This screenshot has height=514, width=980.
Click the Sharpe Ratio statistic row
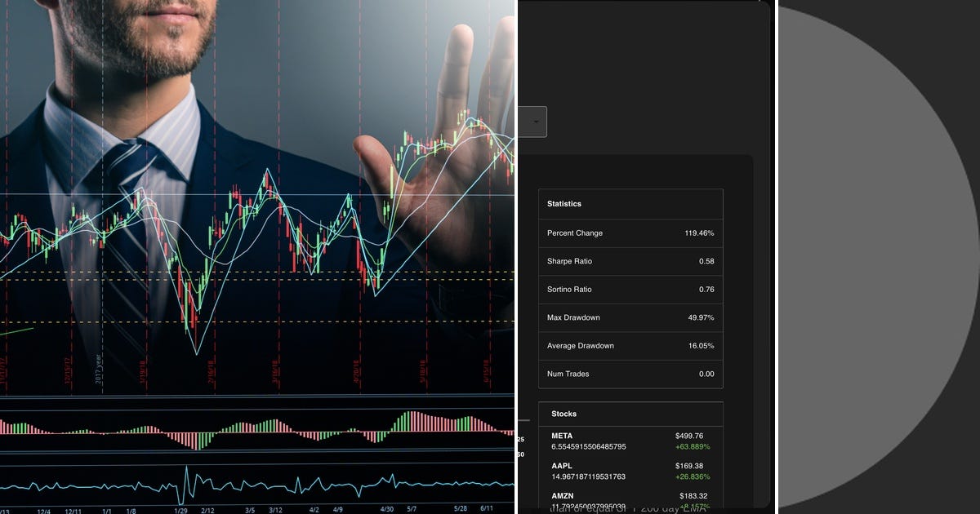[x=630, y=261]
